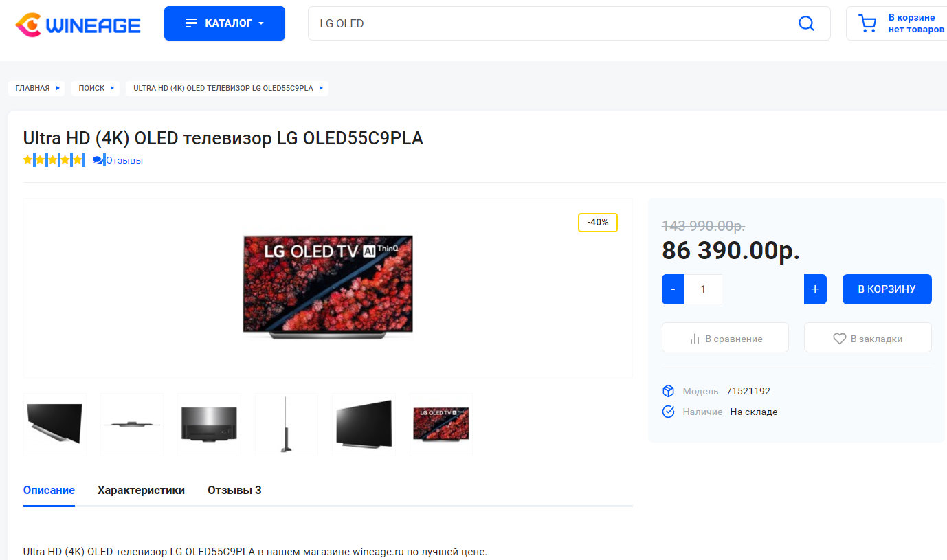This screenshot has width=947, height=560.
Task: Open the Отзывы 3 tab
Action: (234, 491)
